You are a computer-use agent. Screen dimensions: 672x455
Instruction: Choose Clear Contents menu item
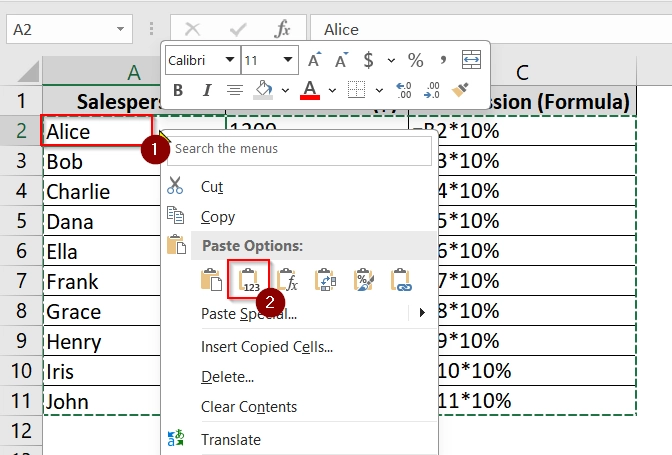tap(300, 407)
